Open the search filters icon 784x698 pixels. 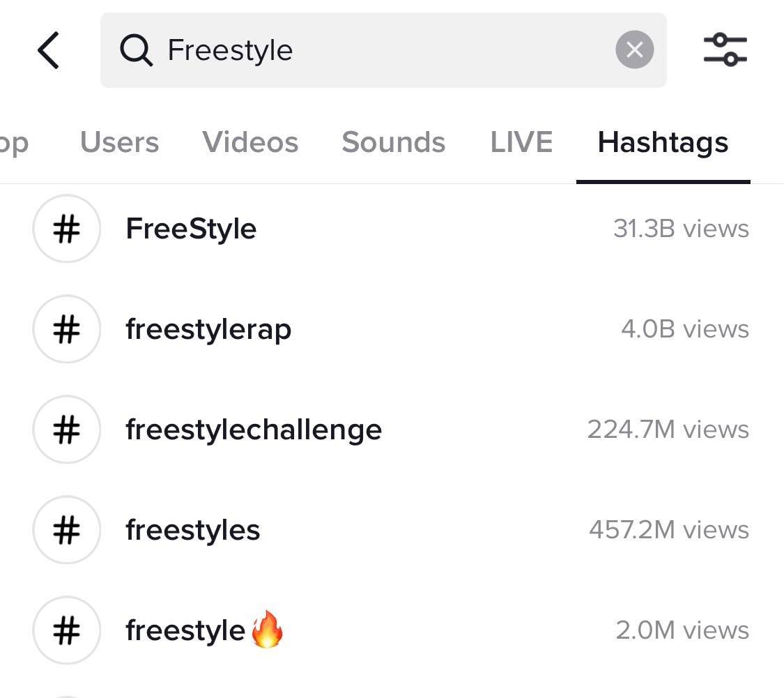point(725,50)
